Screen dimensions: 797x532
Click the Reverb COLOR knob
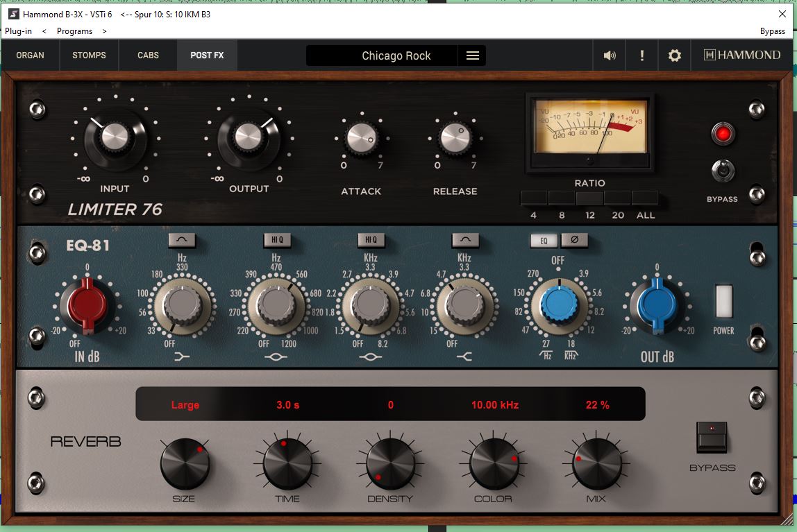[x=494, y=463]
